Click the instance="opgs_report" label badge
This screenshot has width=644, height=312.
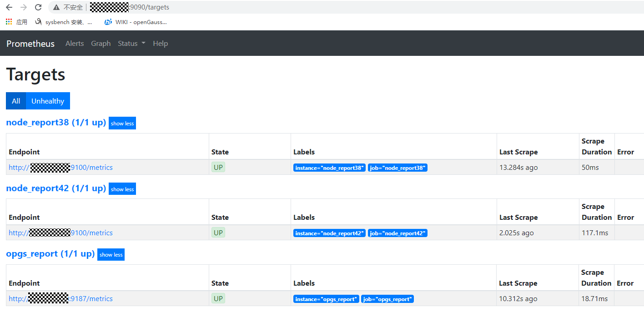pyautogui.click(x=326, y=299)
